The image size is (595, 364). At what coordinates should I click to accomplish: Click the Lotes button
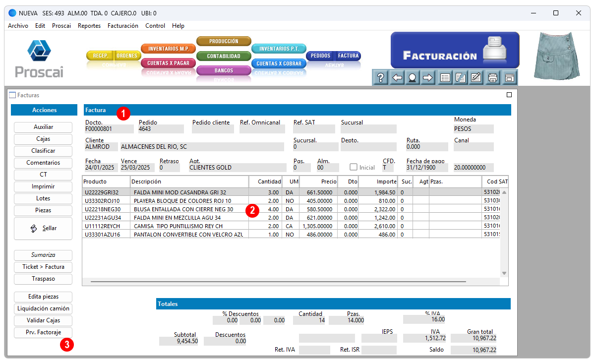click(44, 198)
